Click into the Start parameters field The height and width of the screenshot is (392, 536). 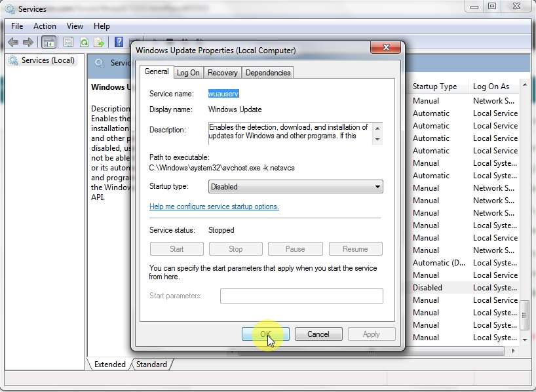coord(301,296)
